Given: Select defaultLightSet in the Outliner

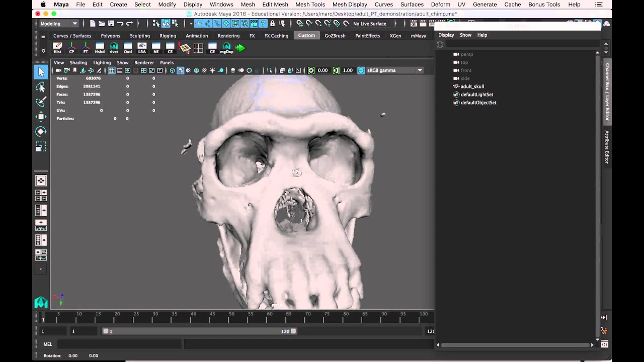Looking at the screenshot, I should pos(476,95).
